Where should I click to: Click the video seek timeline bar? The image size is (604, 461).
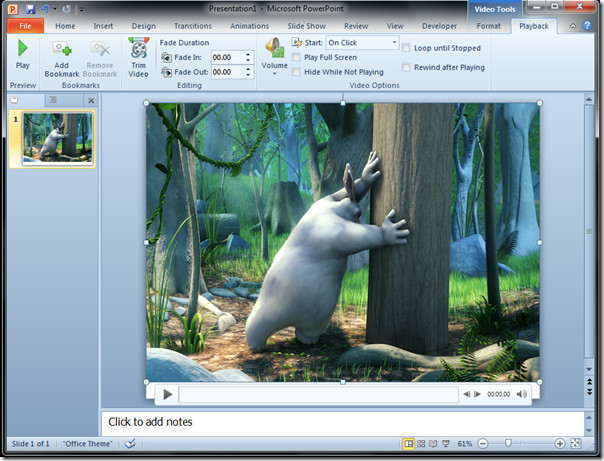coord(318,394)
